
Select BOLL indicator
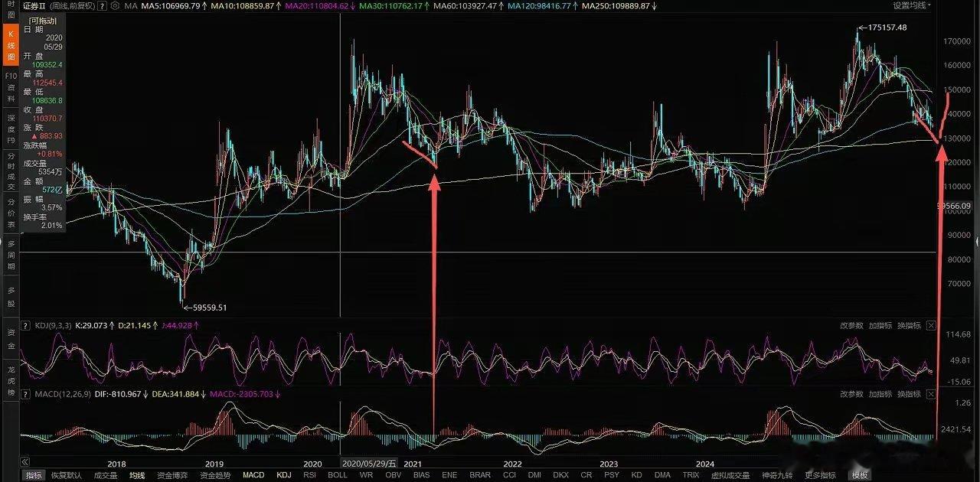[x=338, y=475]
